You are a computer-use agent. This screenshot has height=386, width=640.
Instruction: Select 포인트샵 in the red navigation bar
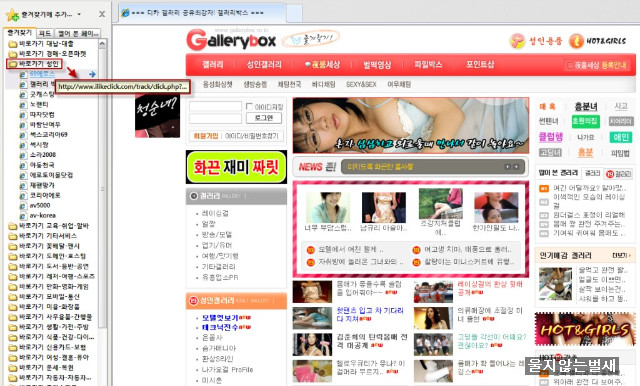click(x=480, y=64)
